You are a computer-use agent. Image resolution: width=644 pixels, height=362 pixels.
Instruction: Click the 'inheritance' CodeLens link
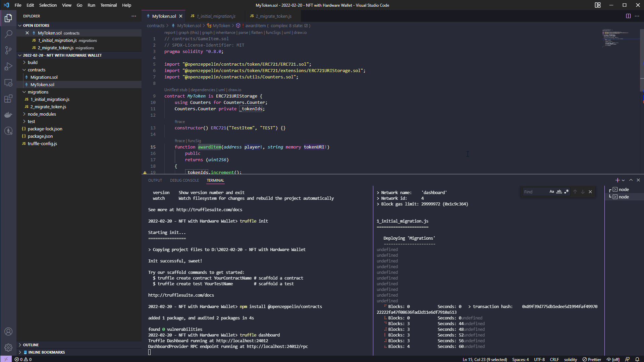(x=225, y=33)
